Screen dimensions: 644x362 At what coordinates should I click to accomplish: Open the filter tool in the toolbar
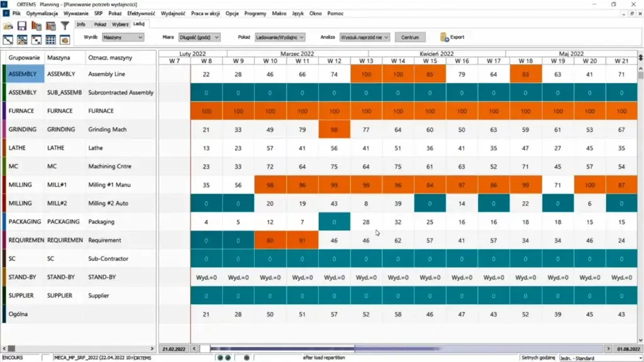(x=65, y=25)
